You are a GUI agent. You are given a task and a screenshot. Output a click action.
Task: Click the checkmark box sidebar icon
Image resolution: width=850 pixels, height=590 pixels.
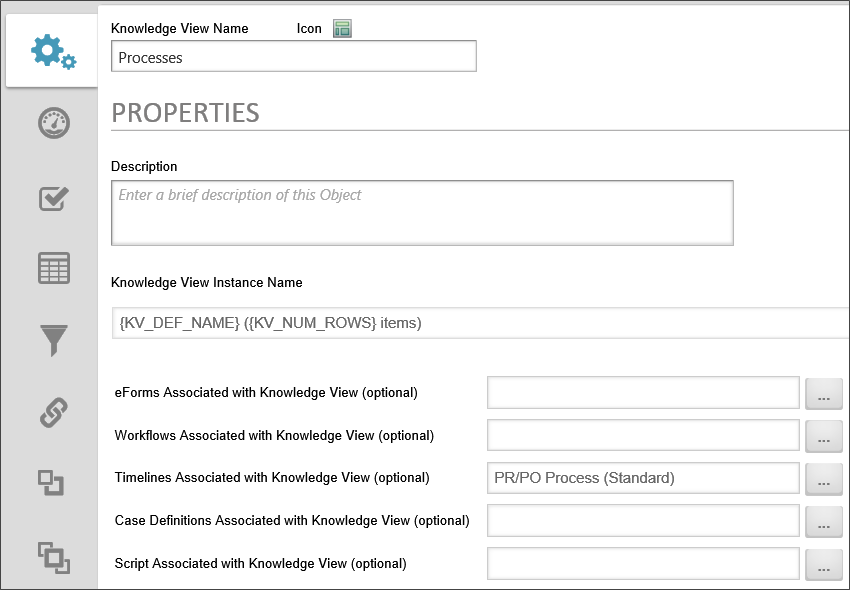coord(53,198)
